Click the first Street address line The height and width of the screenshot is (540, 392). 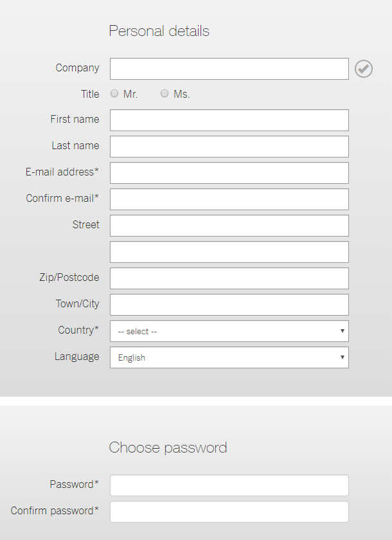pos(229,226)
